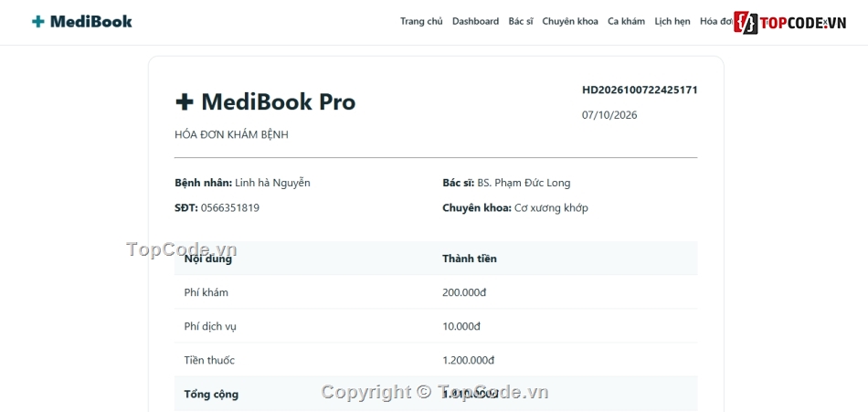Image resolution: width=868 pixels, height=412 pixels.
Task: Click the Phí dịch vụ row label
Action: [x=210, y=327]
